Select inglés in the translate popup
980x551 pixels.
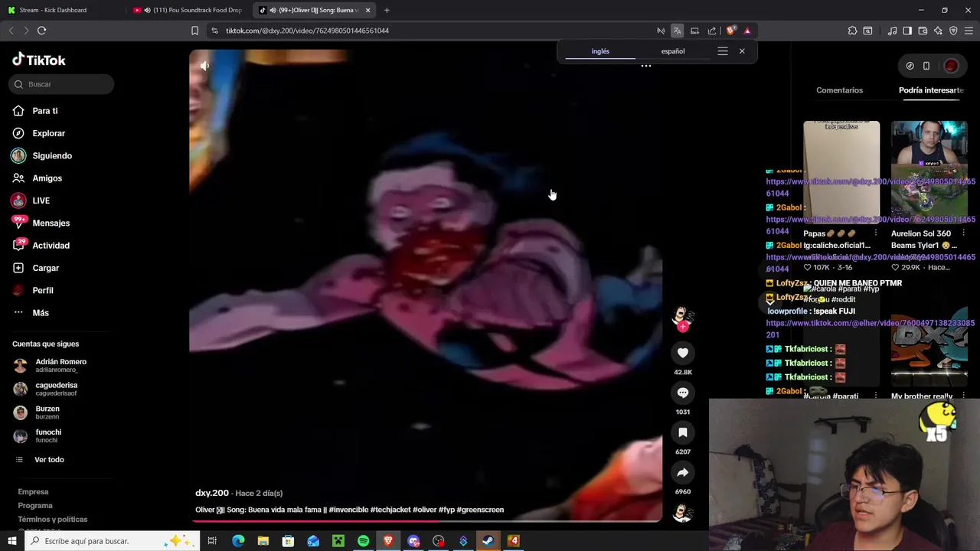(x=600, y=51)
